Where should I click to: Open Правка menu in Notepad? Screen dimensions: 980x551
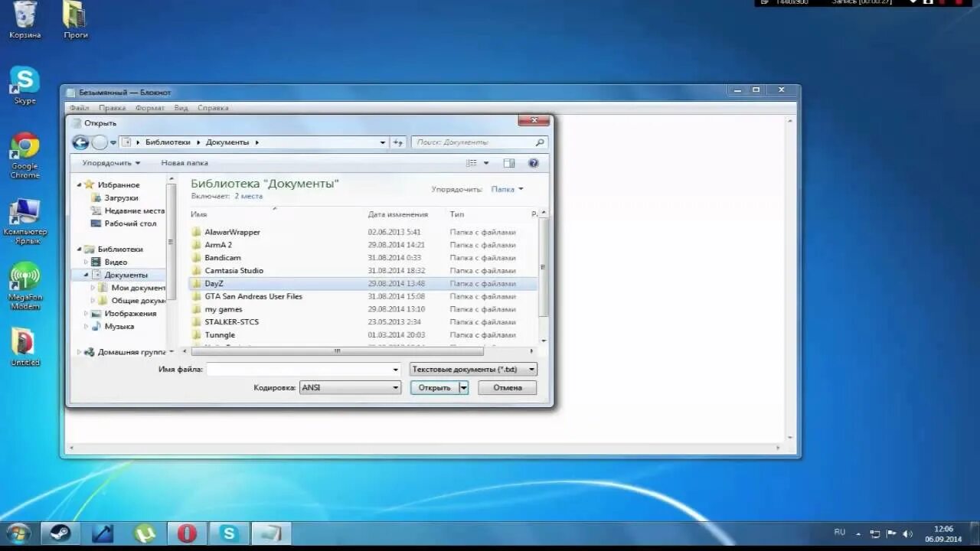pos(113,108)
